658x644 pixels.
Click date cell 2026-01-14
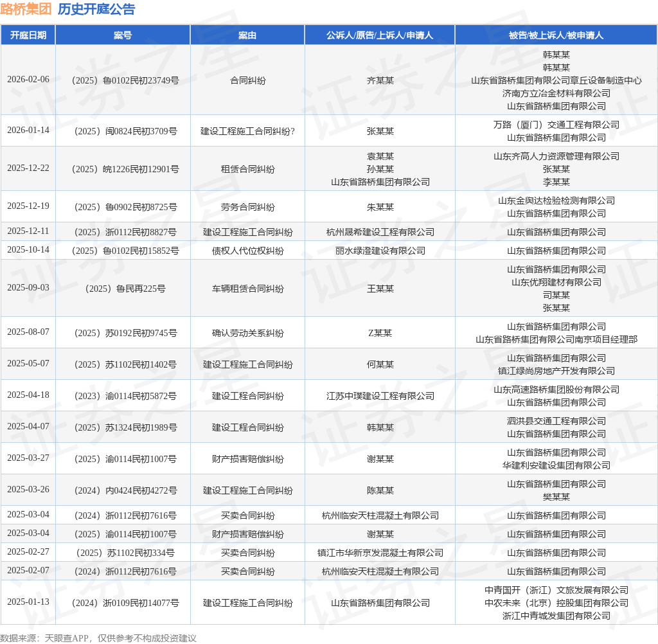pos(28,130)
